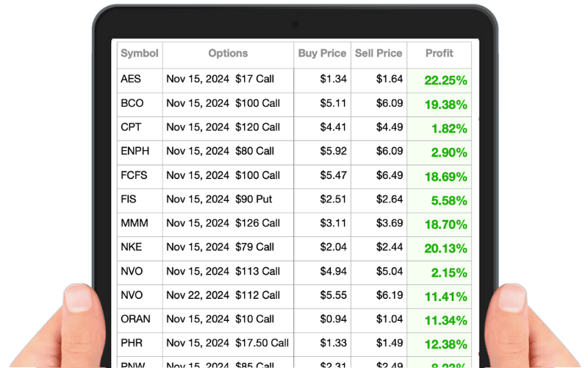Click the Symbol column header

pos(140,53)
